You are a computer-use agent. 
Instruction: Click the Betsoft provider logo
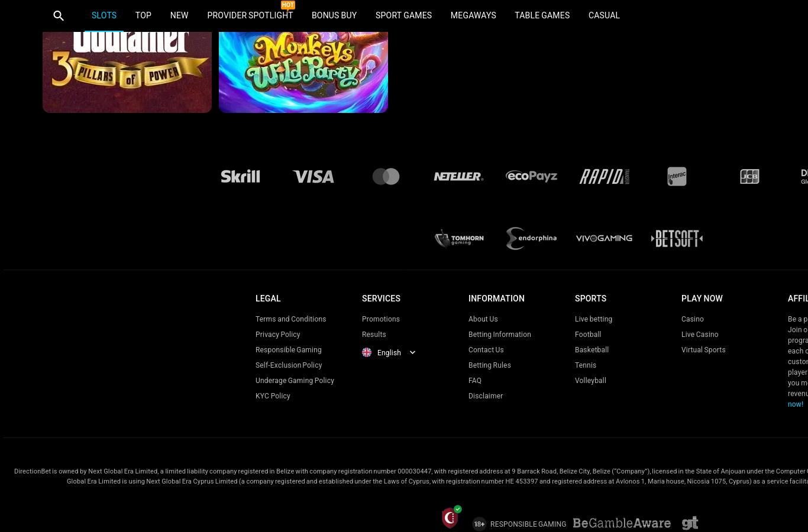[x=677, y=238]
